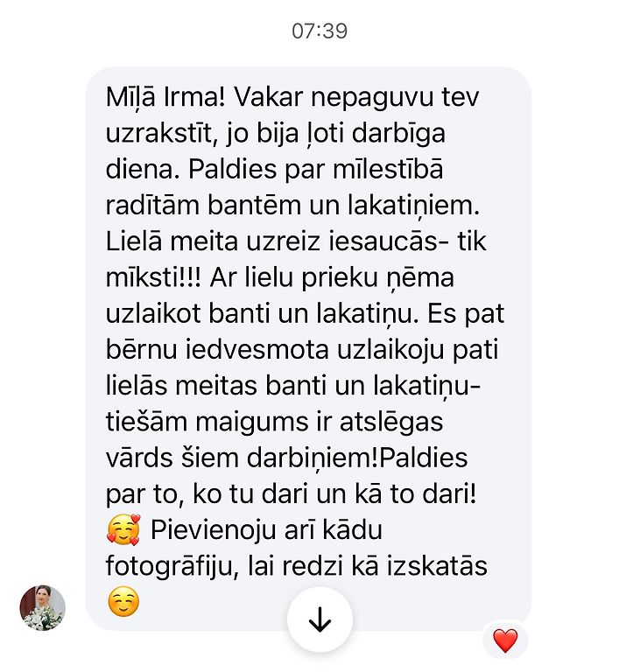Tap "tiešām maigums ir atslēgas" line
This screenshot has width=640, height=672.
pos(274,421)
